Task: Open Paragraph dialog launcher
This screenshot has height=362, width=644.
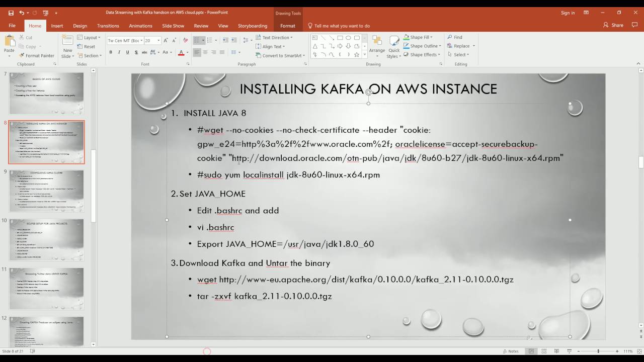Action: click(x=305, y=64)
